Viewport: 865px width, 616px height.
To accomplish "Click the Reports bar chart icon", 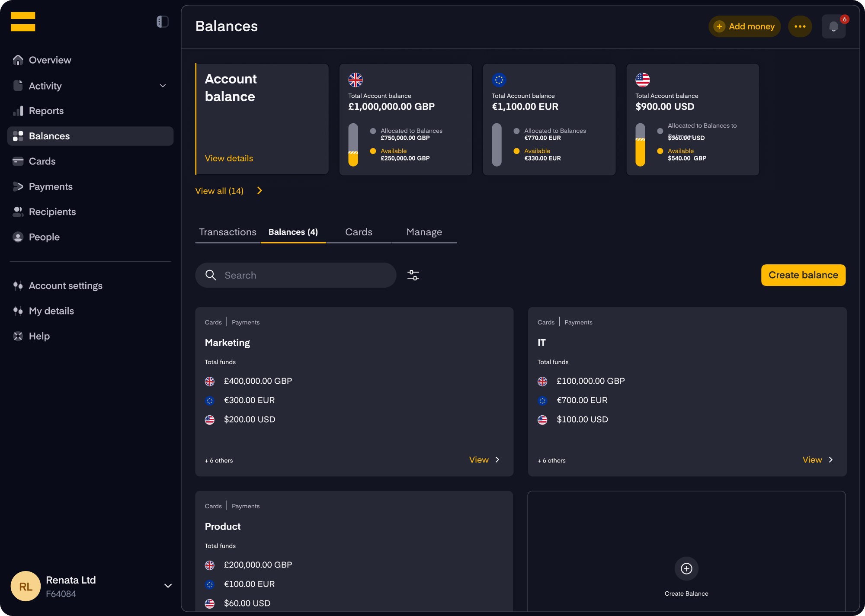I will pos(18,111).
